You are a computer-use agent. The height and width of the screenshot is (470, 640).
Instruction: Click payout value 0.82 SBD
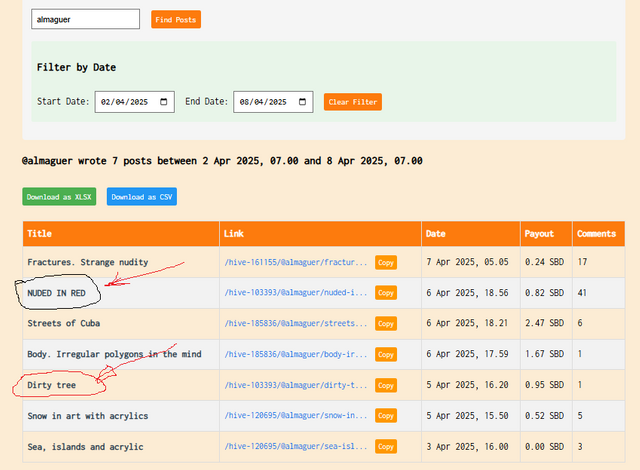[544, 293]
